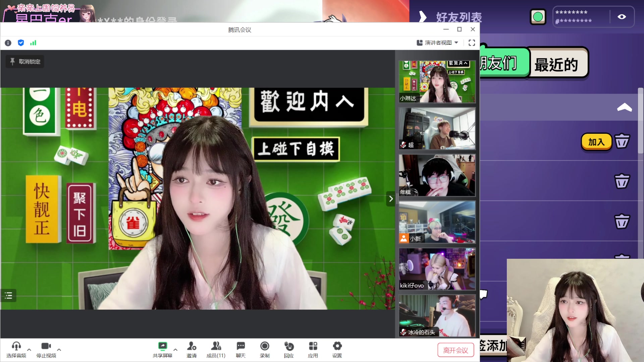Toggle camera off with 停止视频

46,349
